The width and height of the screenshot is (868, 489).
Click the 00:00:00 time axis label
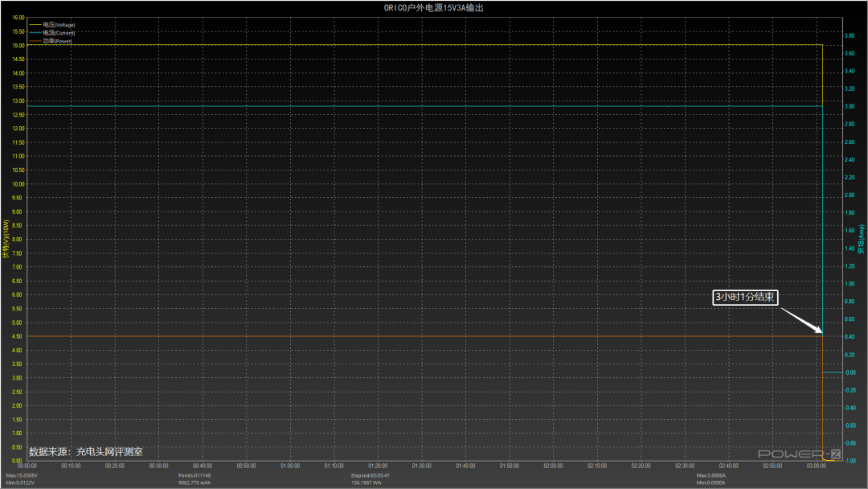pos(27,466)
